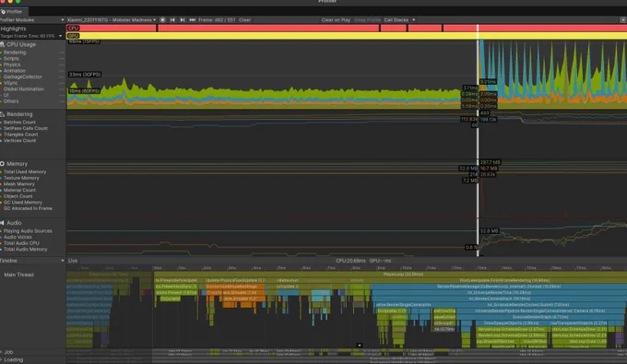Image resolution: width=627 pixels, height=364 pixels.
Task: Toggle Batches Count in Rendering chart
Action: [19, 123]
